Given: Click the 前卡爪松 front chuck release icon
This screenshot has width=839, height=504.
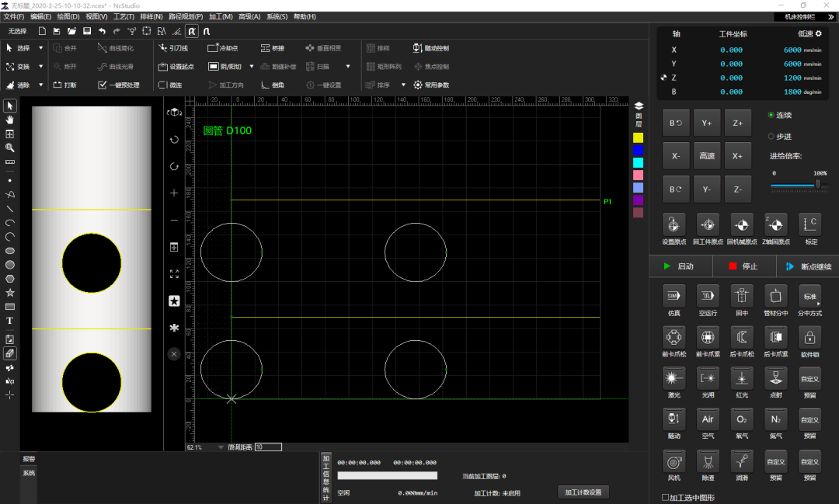Looking at the screenshot, I should pyautogui.click(x=674, y=337).
